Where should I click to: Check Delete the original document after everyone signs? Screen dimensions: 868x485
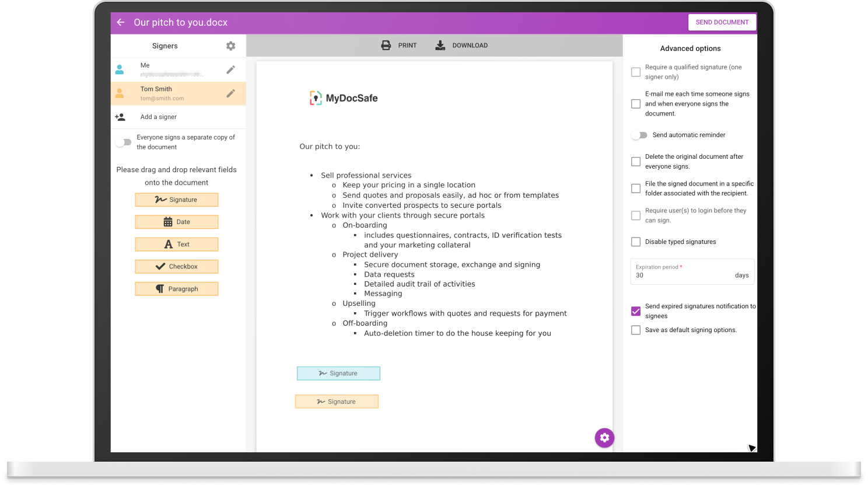point(635,161)
